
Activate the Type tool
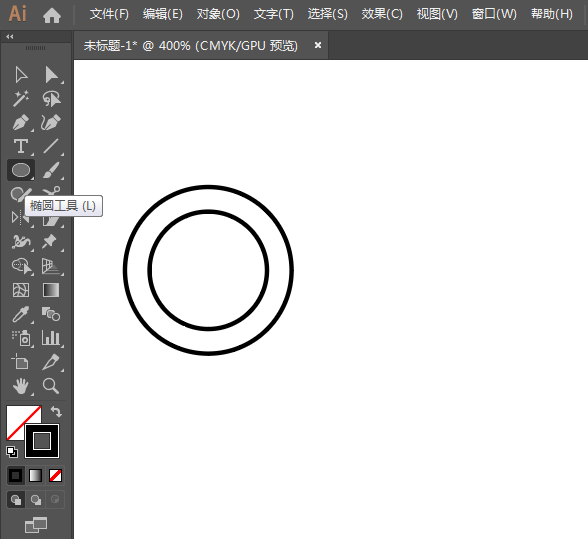21,146
